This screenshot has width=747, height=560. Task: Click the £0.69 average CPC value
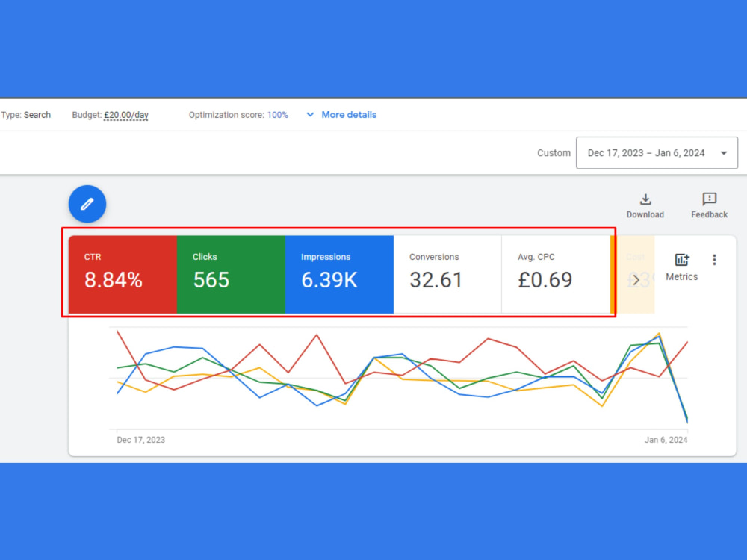pyautogui.click(x=545, y=280)
